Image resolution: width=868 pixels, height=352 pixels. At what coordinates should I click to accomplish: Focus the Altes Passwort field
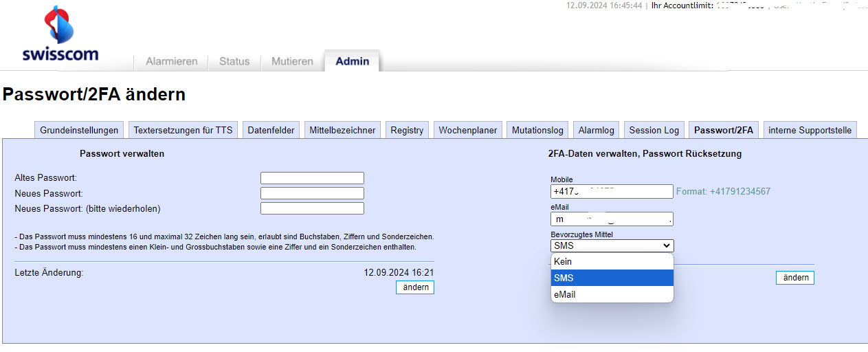[312, 178]
